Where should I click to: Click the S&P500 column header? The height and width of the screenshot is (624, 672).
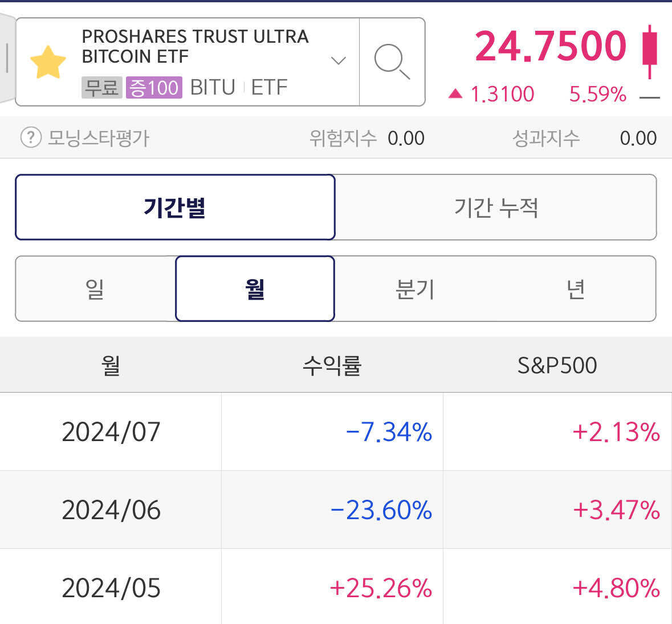click(557, 365)
